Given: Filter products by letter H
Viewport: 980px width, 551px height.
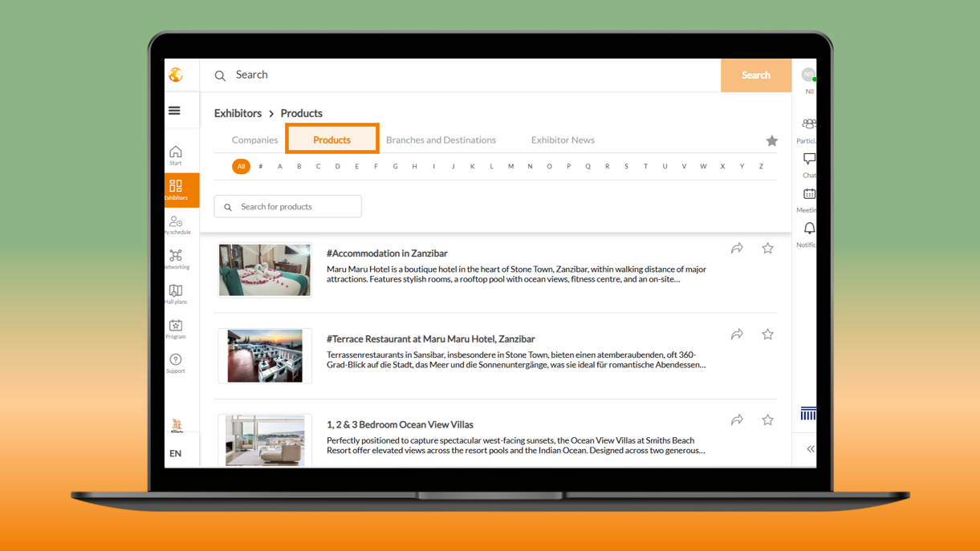Looking at the screenshot, I should point(414,166).
